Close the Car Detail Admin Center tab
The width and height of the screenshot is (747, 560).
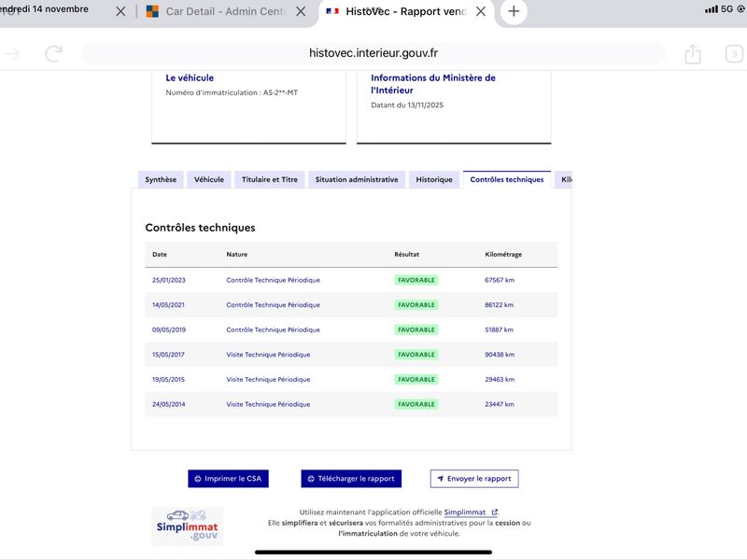pyautogui.click(x=300, y=12)
